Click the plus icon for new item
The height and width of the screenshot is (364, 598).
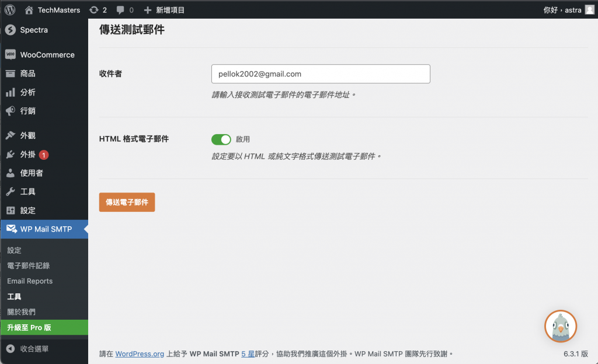pos(148,10)
